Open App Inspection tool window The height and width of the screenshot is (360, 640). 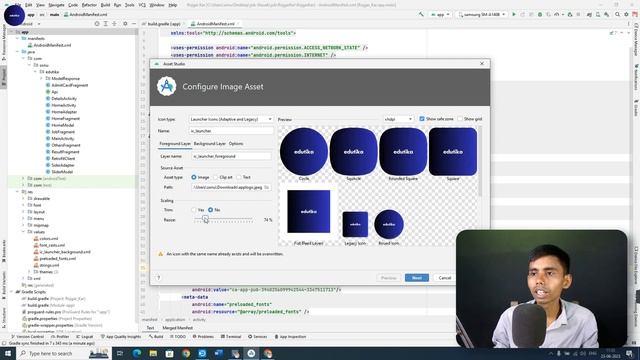pos(290,337)
